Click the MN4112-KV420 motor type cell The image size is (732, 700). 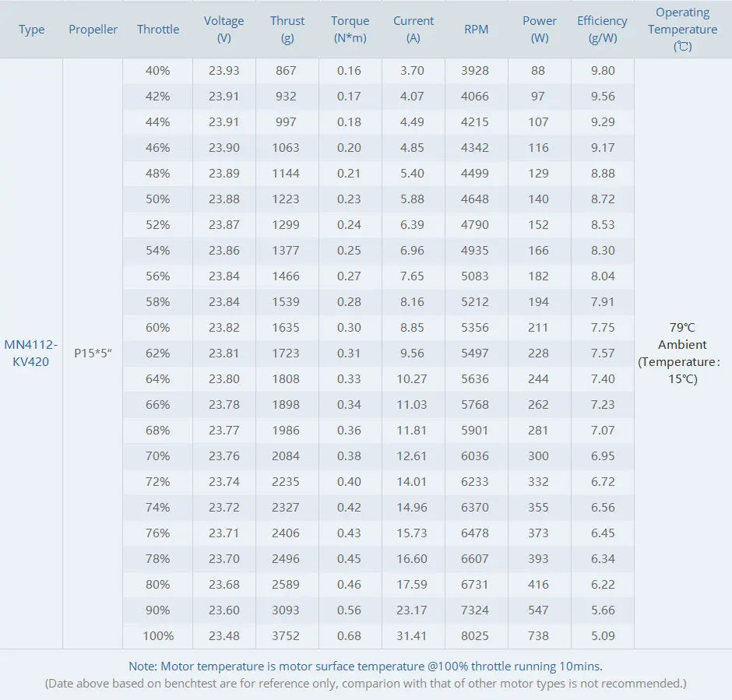click(x=31, y=353)
